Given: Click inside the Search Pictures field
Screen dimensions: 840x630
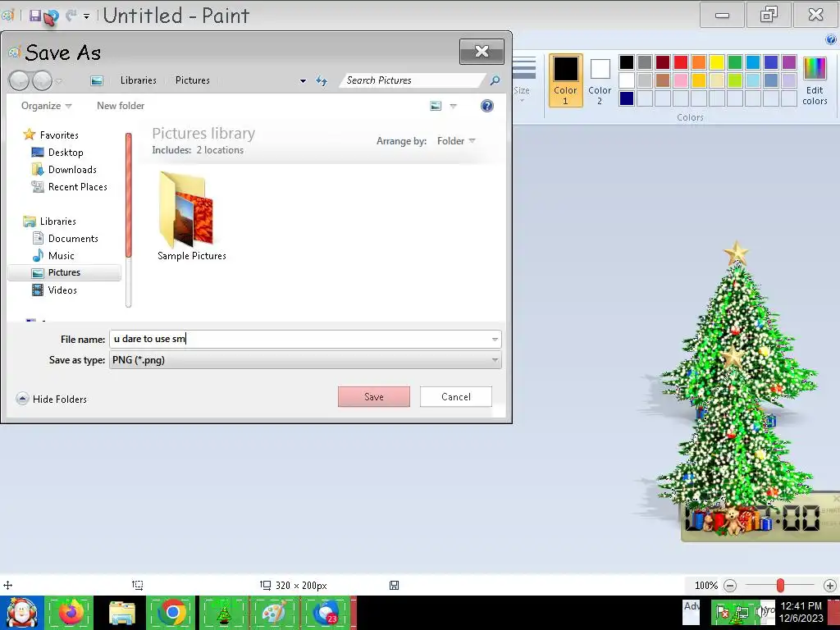Looking at the screenshot, I should [x=413, y=80].
